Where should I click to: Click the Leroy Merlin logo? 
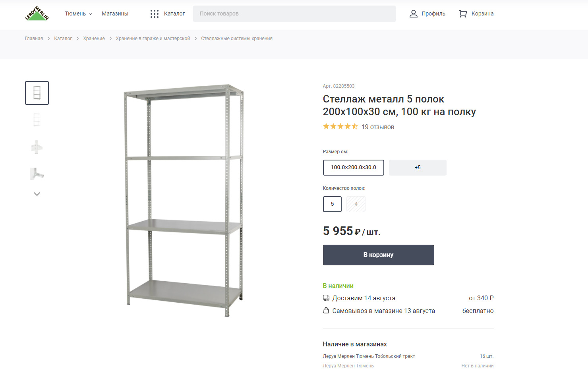coord(37,14)
